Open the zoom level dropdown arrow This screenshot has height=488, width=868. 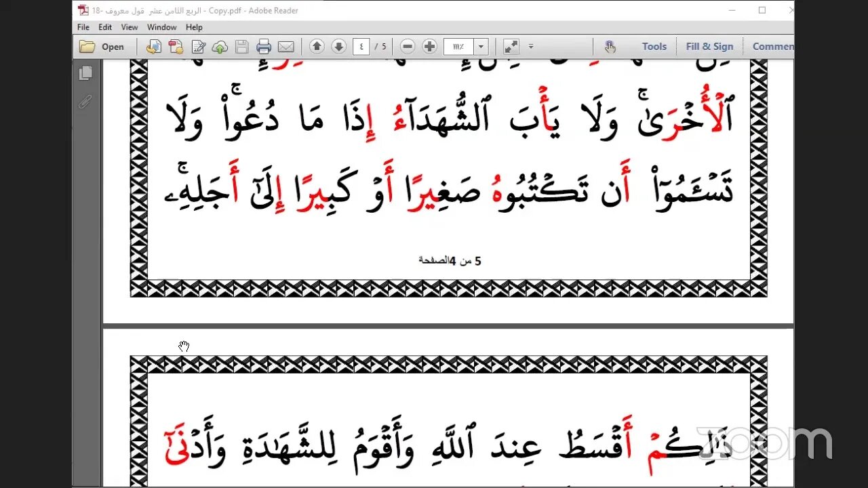[481, 47]
